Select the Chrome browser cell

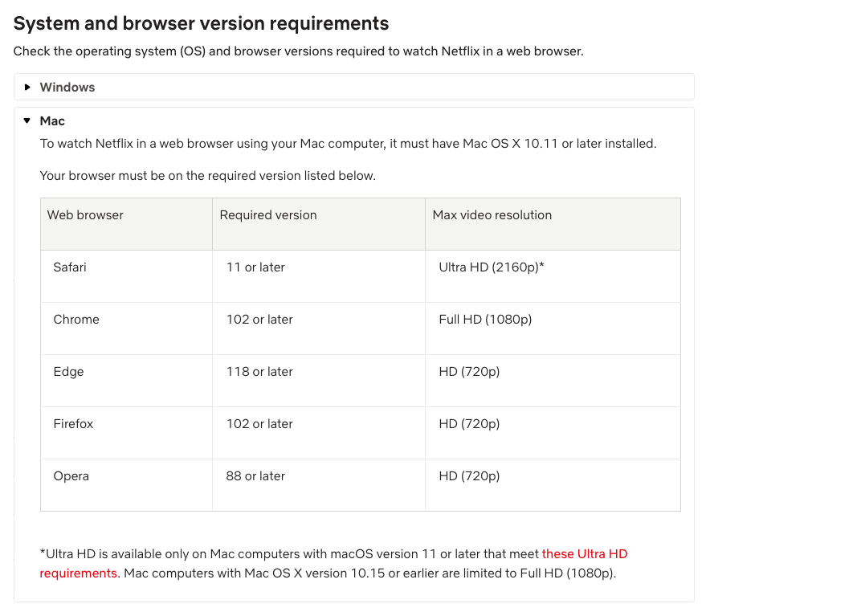tap(76, 320)
